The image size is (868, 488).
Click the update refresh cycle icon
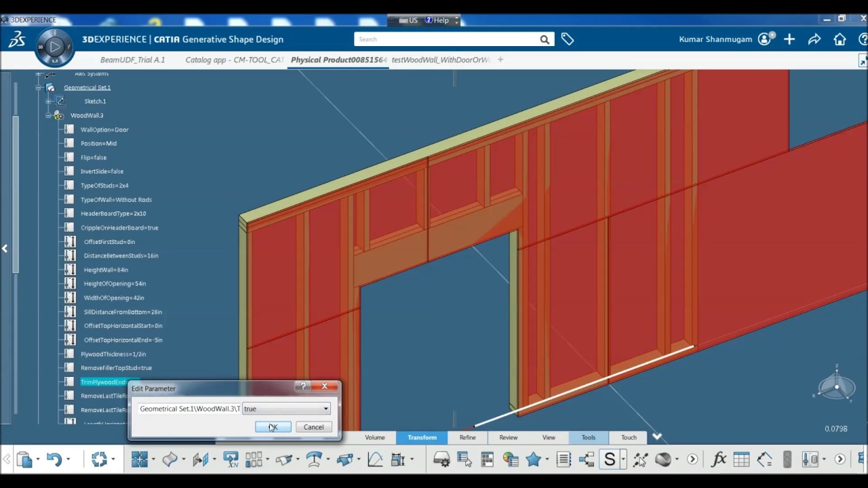click(x=100, y=460)
